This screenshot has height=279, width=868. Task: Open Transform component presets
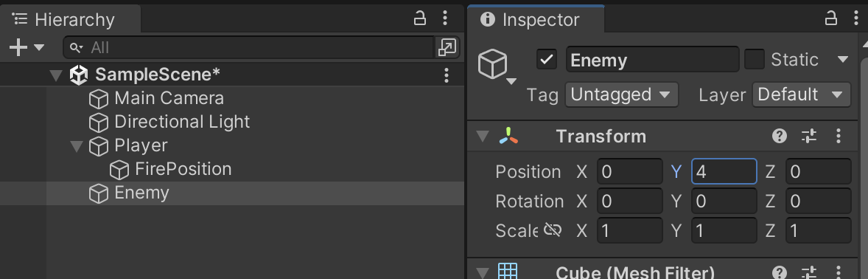pos(809,136)
